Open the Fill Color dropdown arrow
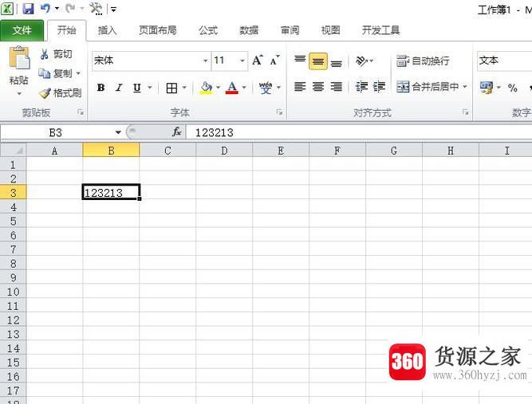Viewport: 532px width, 404px height. [x=219, y=88]
